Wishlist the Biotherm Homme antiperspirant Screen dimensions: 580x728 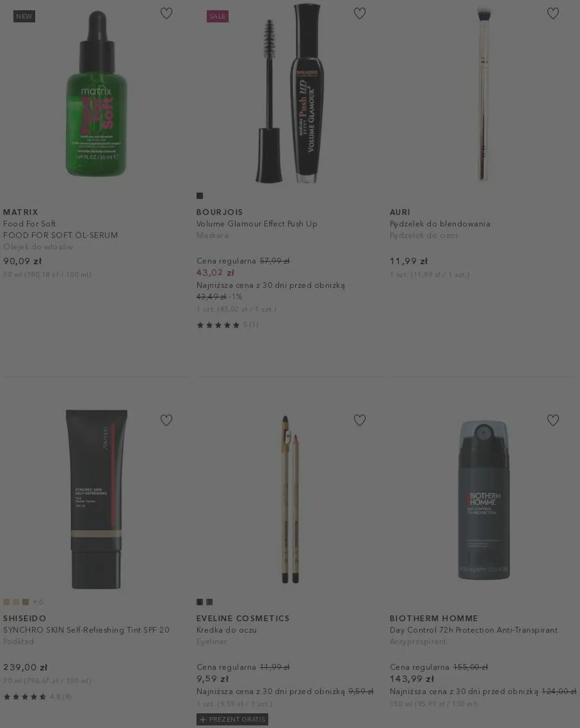[x=553, y=420]
